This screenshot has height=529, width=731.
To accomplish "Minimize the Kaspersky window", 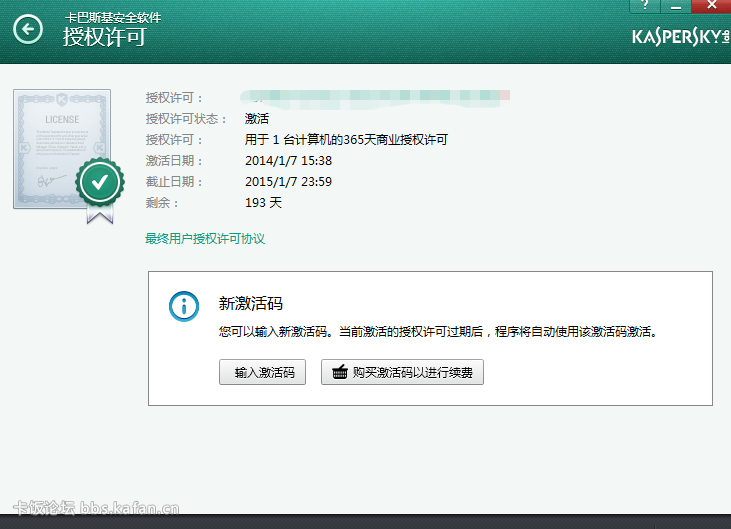I will (x=676, y=6).
